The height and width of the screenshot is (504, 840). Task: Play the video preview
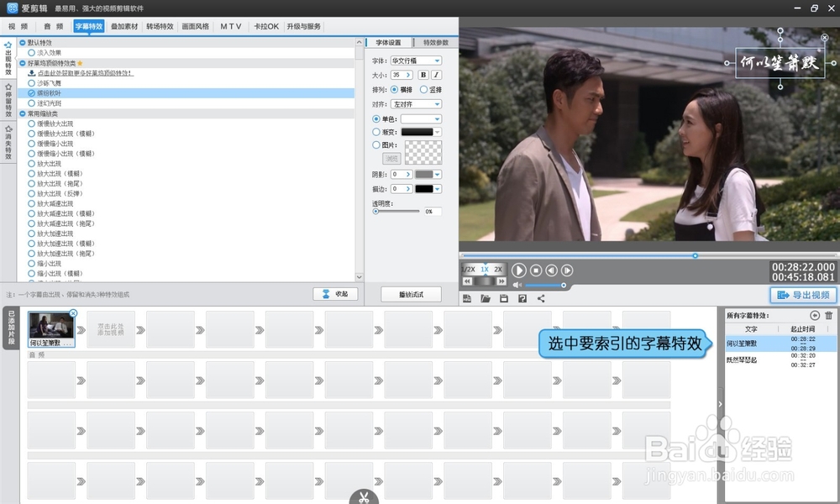(518, 270)
